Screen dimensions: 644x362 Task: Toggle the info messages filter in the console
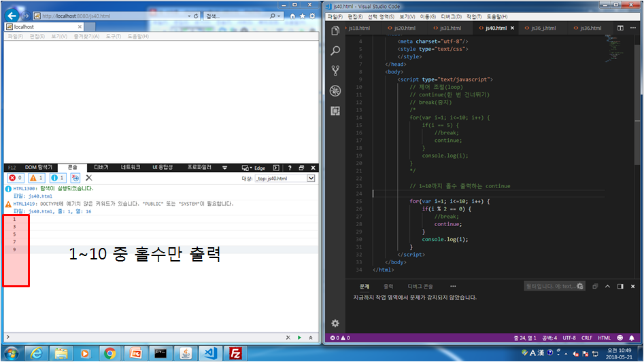tap(57, 177)
